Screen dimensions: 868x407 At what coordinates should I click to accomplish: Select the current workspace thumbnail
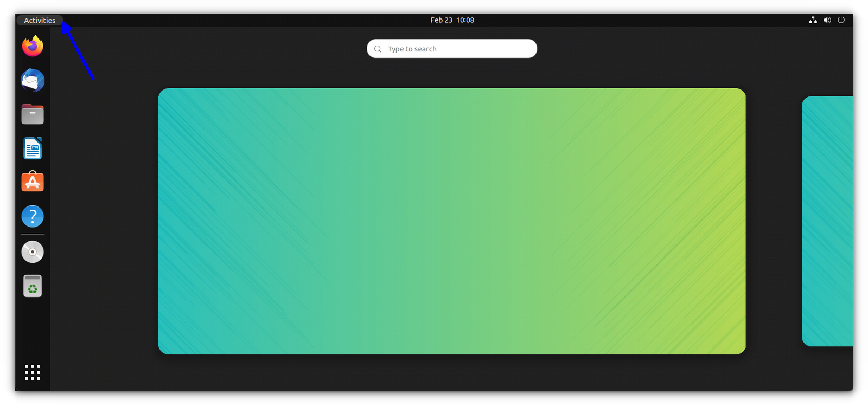[452, 221]
